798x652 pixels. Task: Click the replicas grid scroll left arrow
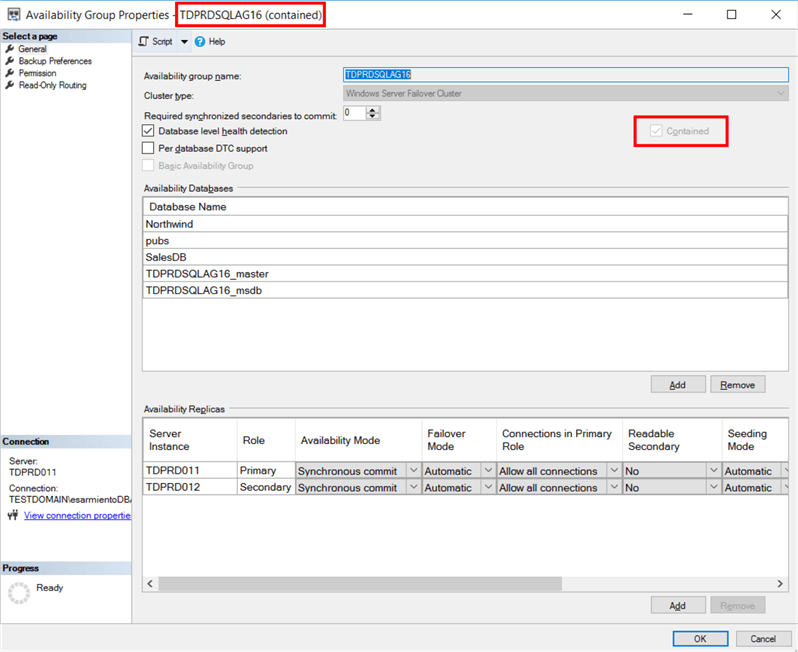[150, 583]
